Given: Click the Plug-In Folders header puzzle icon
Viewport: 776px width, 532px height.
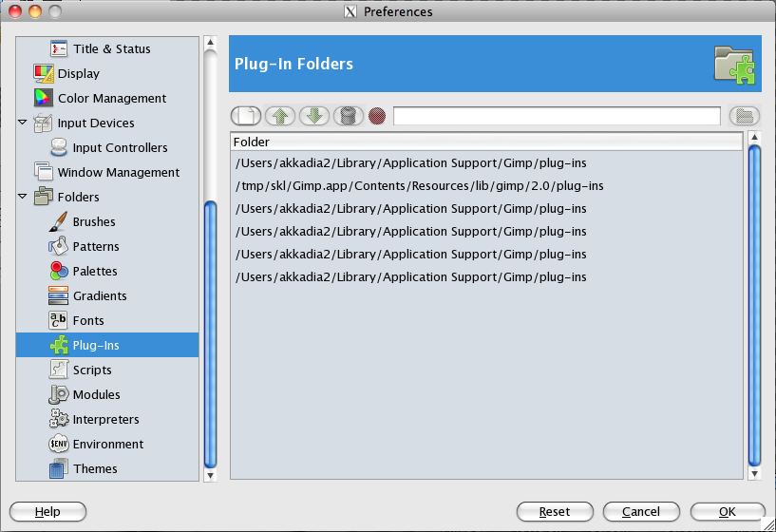Looking at the screenshot, I should click(x=735, y=65).
